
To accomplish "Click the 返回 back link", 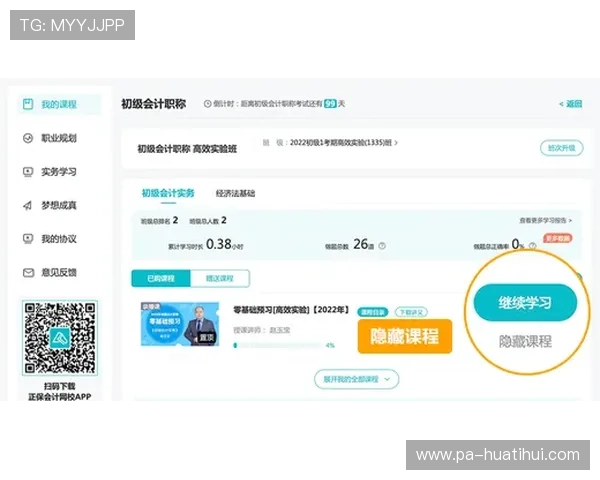I will point(571,104).
